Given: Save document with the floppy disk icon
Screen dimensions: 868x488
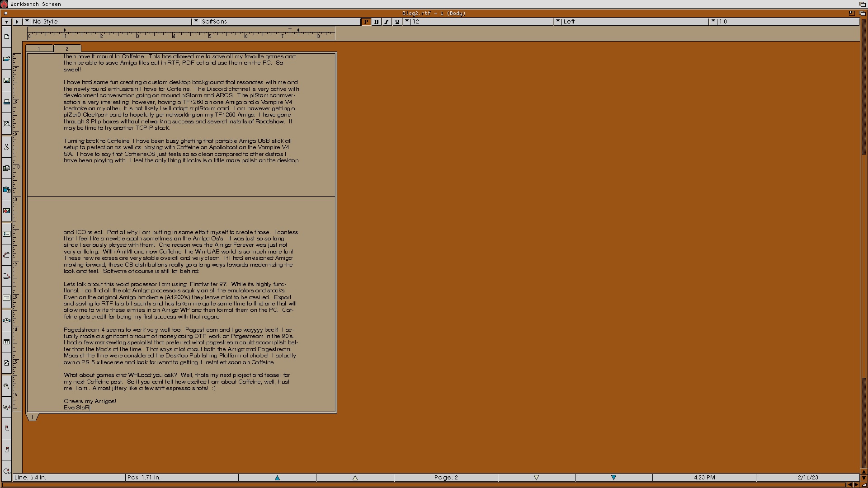Looking at the screenshot, I should click(7, 80).
